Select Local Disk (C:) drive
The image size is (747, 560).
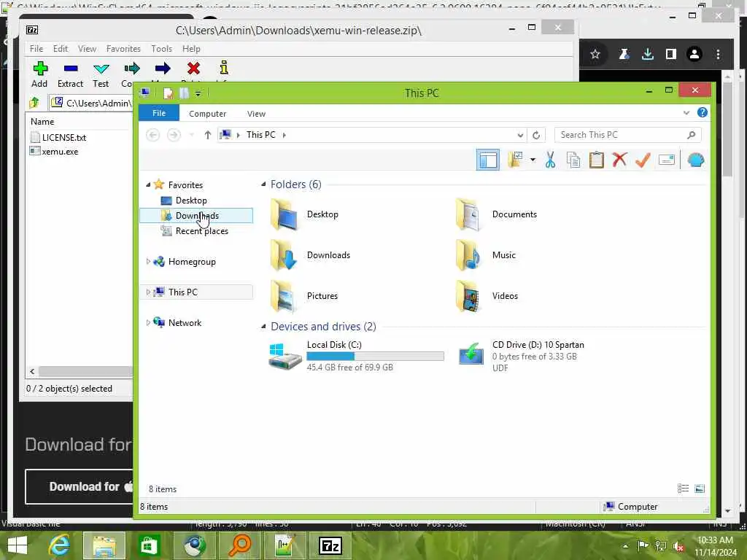[356, 356]
